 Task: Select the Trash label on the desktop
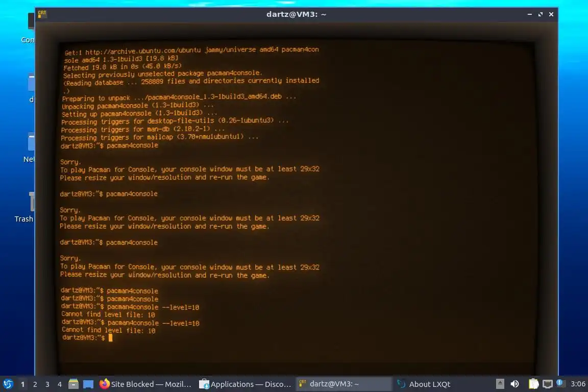click(24, 218)
